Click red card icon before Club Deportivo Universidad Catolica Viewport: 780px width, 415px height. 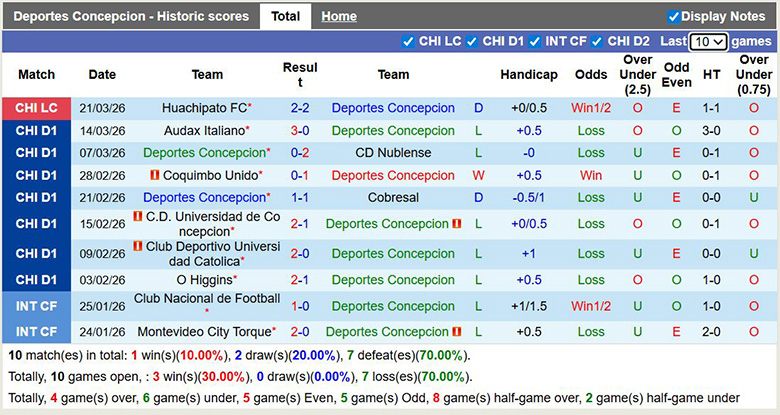(x=138, y=246)
